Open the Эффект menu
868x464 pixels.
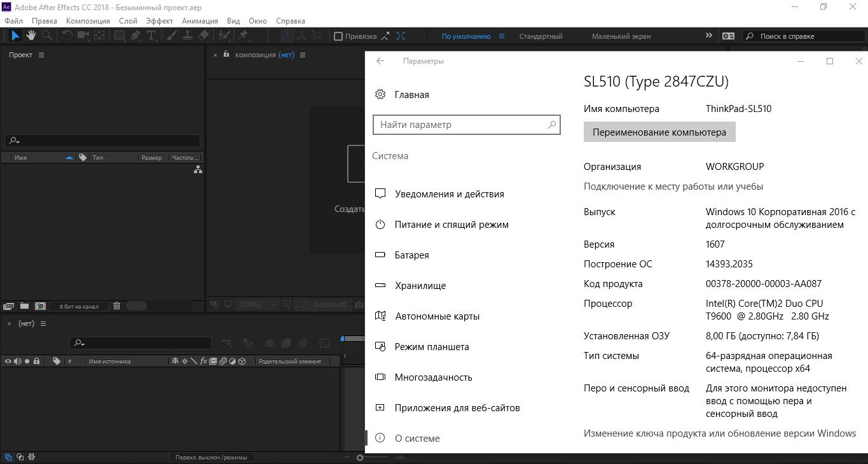click(x=159, y=20)
